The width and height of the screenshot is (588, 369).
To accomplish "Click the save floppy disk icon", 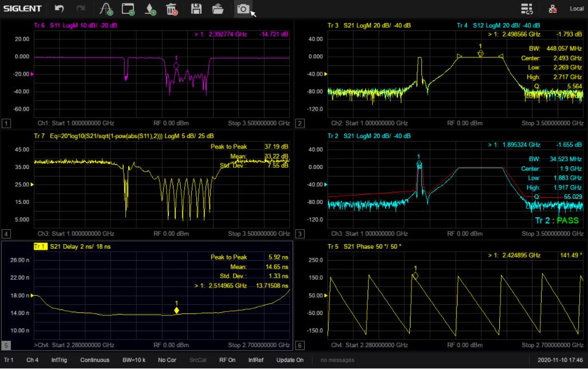I will pyautogui.click(x=196, y=9).
